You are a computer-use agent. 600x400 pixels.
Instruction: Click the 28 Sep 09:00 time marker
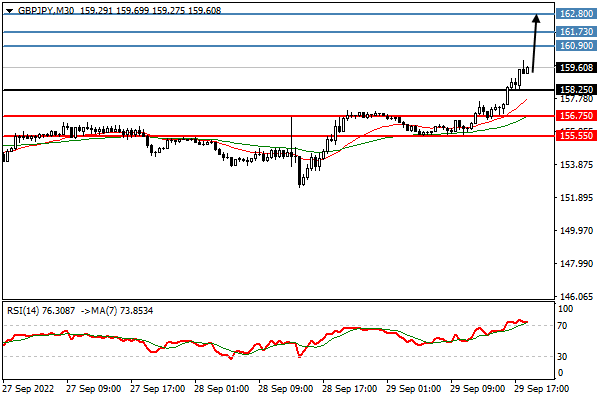click(x=285, y=389)
